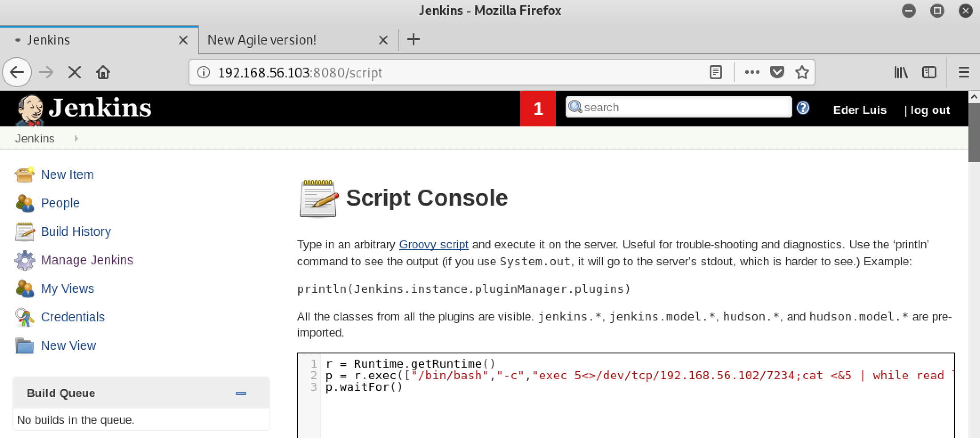The image size is (980, 438).
Task: Click the My Views sidebar icon
Action: point(24,288)
